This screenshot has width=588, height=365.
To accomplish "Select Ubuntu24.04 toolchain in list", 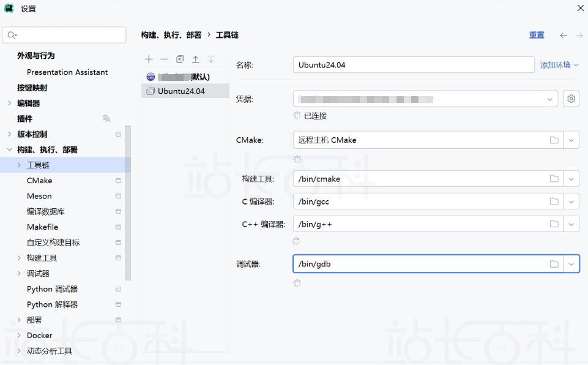I will [x=181, y=91].
